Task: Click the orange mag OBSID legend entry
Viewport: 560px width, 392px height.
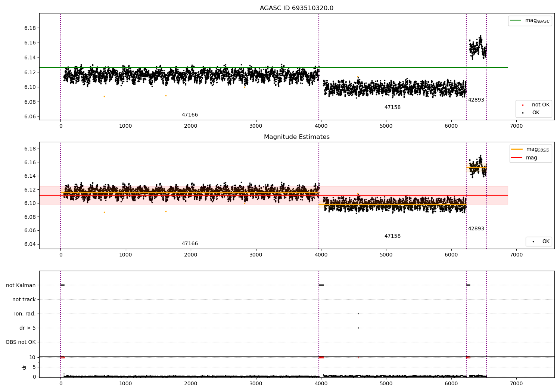Action: click(530, 149)
